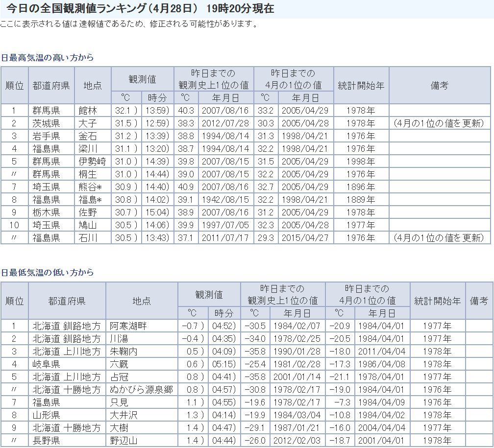Click the 館林 location in the high temperature table
The width and height of the screenshot is (494, 448).
(x=88, y=111)
